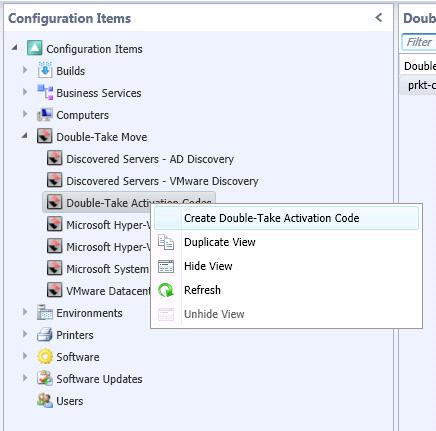Screen dimensions: 436x431
Task: Click the Hide View menu icon
Action: (x=166, y=266)
